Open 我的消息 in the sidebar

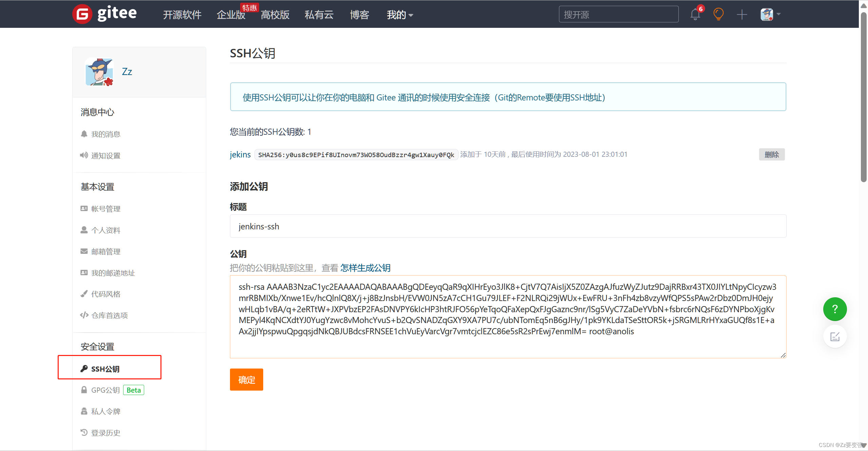coord(105,134)
